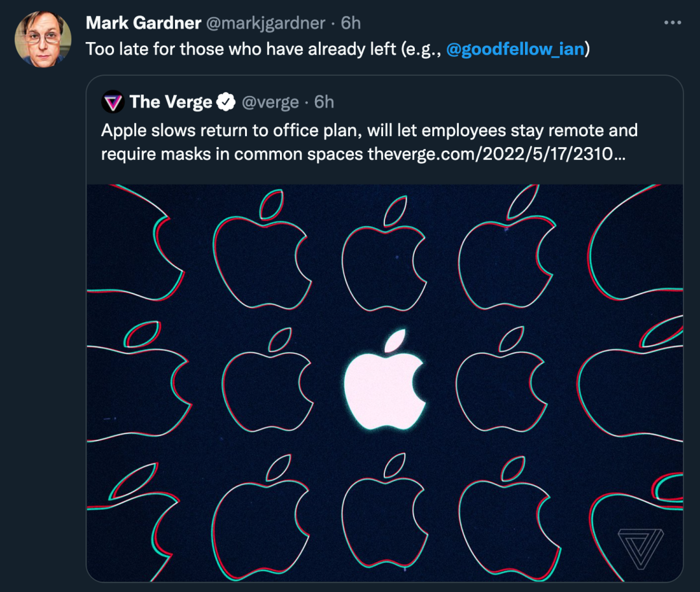The width and height of the screenshot is (700, 592).
Task: Click outlined Apple logo directly above white one
Action: click(385, 256)
